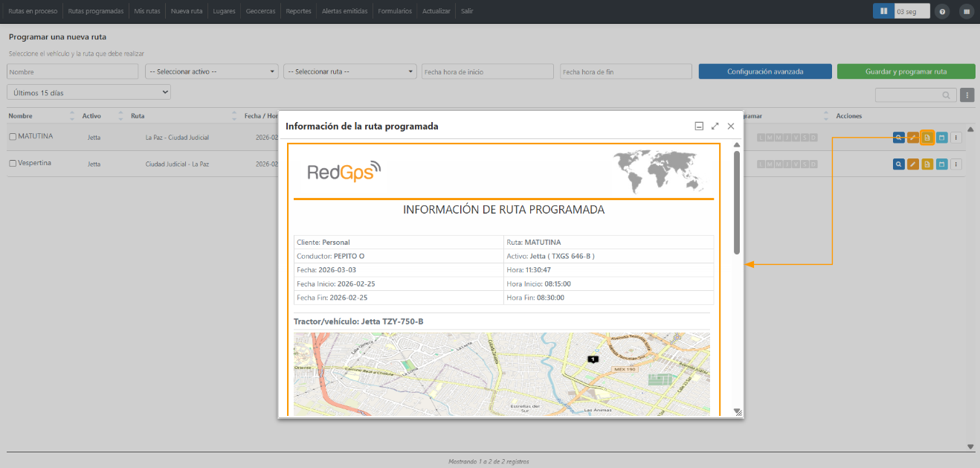
Task: Open the grid apps icon in top bar
Action: 966,11
